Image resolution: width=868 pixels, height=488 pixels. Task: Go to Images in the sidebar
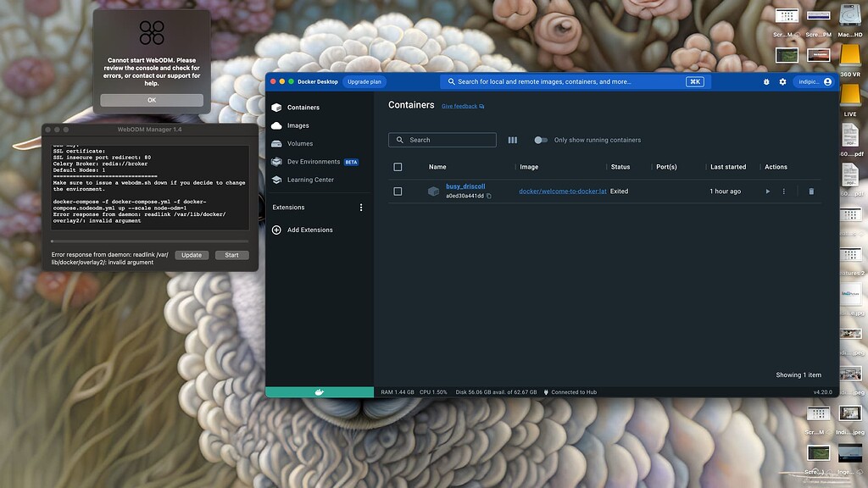(298, 125)
